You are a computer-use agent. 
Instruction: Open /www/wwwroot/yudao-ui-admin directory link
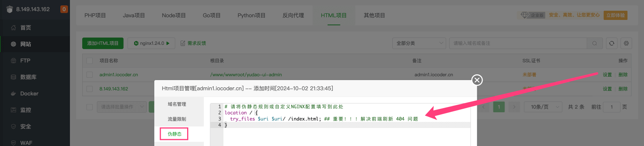246,75
